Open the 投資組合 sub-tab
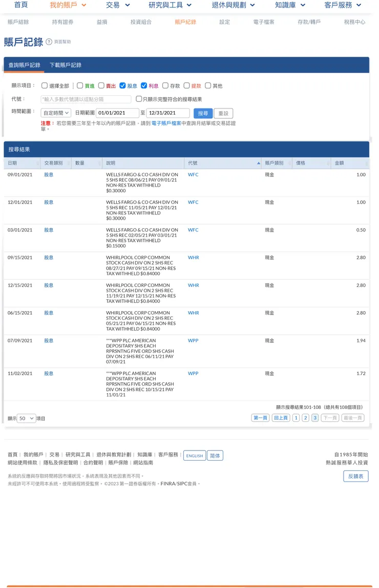 click(x=141, y=22)
